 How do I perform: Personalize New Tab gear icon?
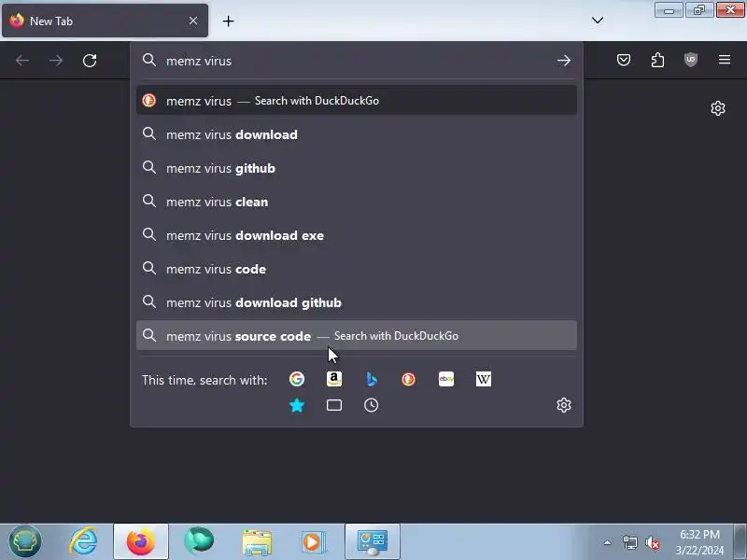[718, 108]
